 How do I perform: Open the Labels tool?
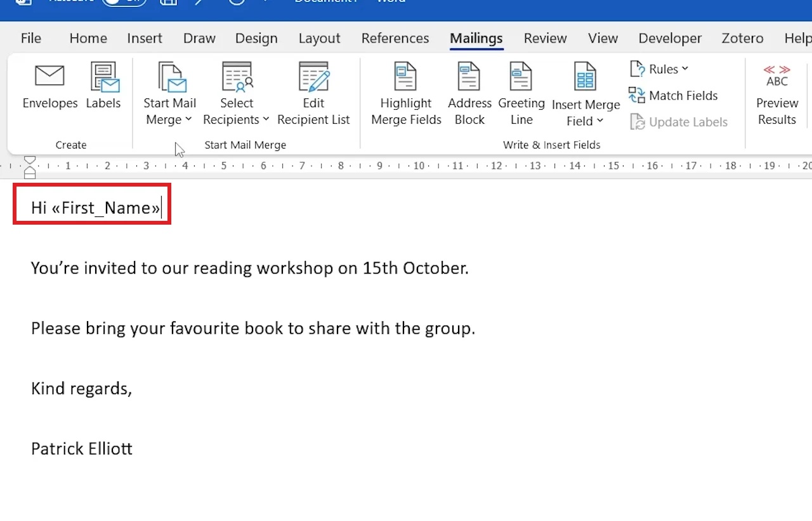click(x=103, y=86)
